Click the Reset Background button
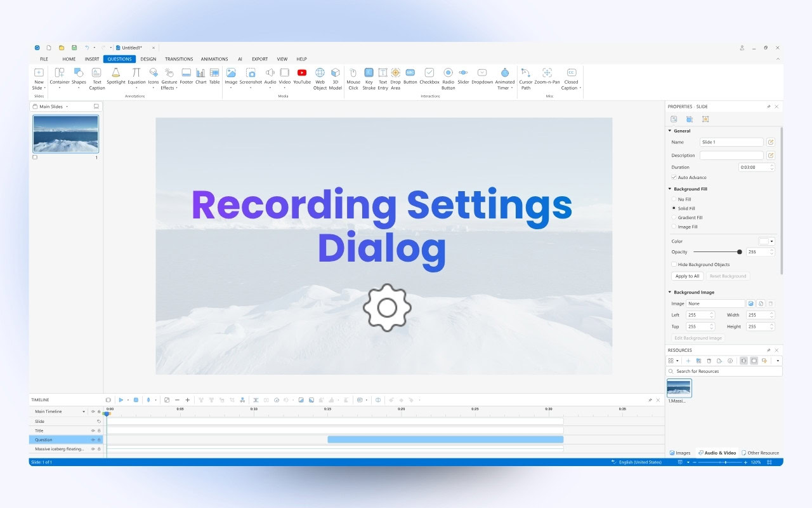812x508 pixels. click(728, 276)
